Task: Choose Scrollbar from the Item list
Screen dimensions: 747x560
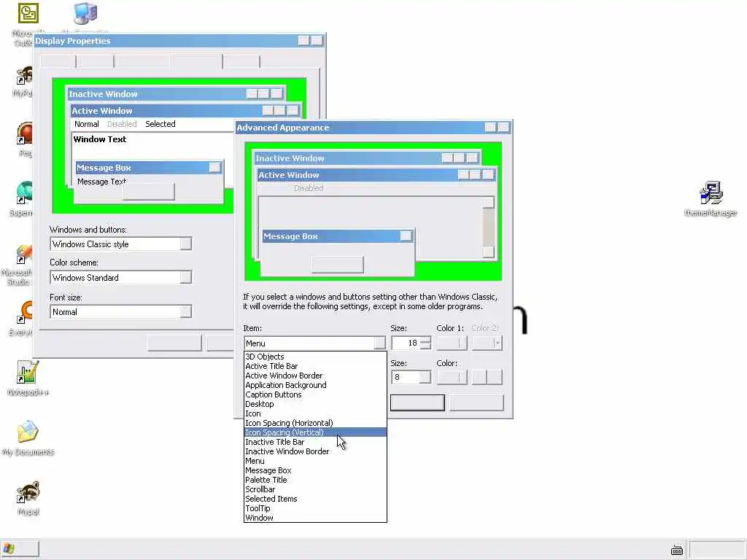Action: tap(315, 489)
